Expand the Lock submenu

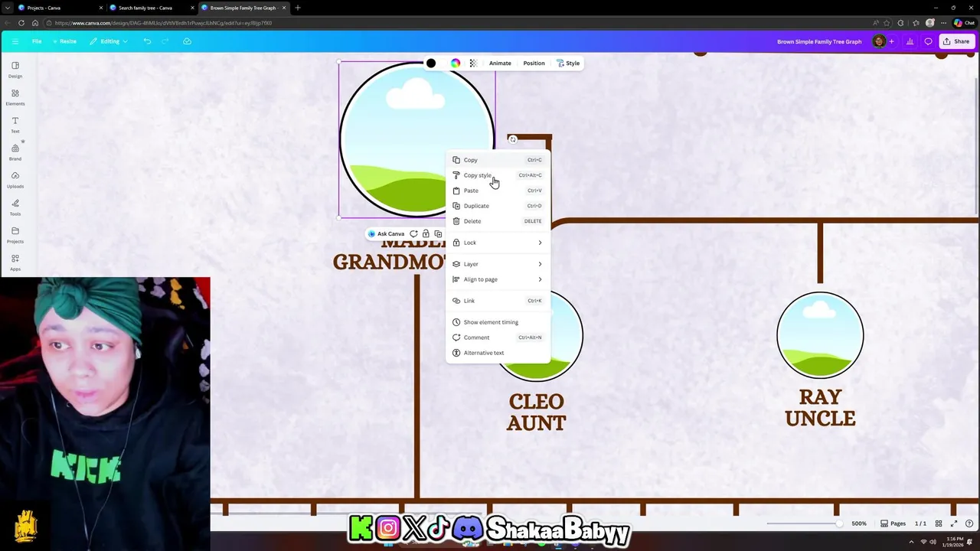[x=498, y=243]
